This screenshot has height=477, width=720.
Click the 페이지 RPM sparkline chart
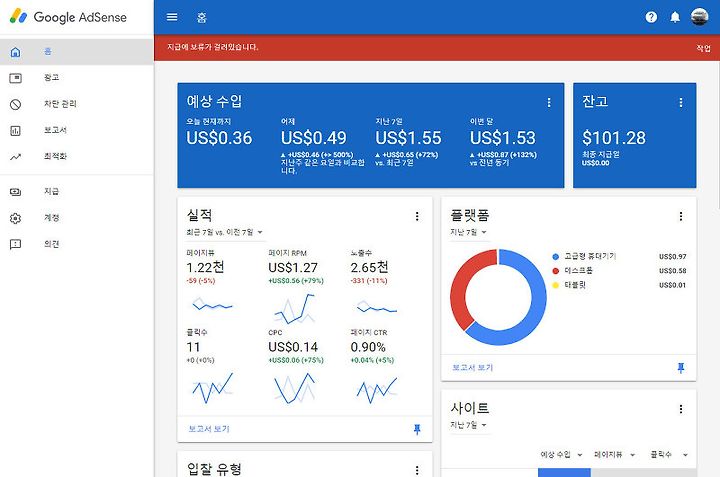tap(294, 309)
